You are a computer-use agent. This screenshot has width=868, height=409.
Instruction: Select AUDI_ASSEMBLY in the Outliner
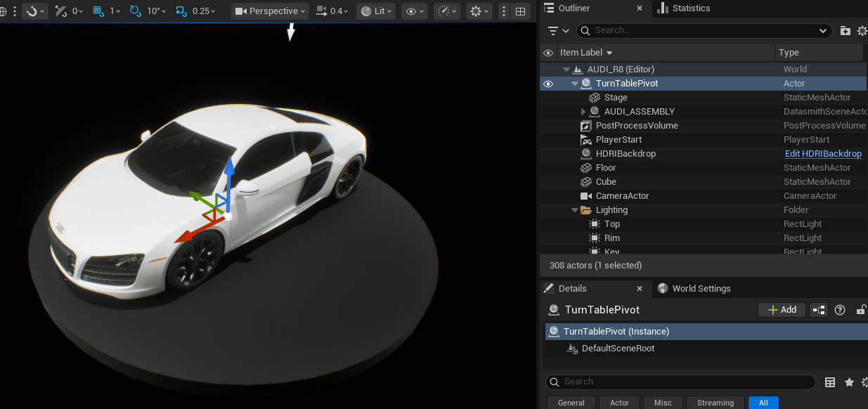pyautogui.click(x=639, y=112)
